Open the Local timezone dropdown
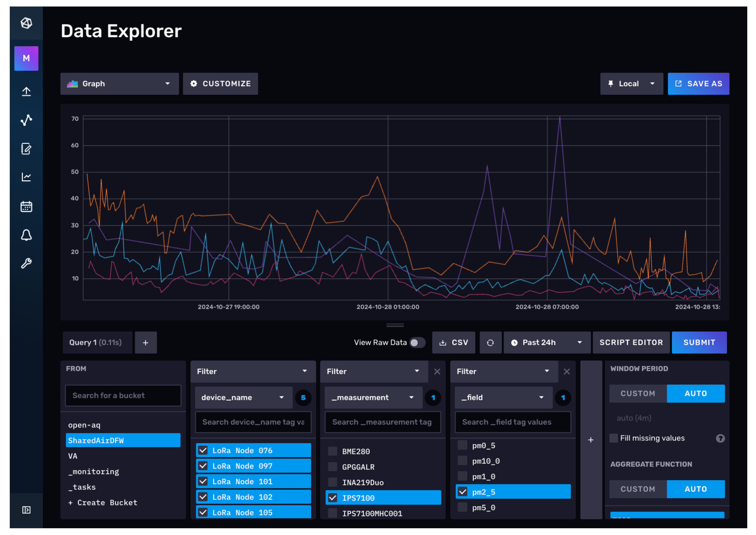The image size is (756, 535). tap(631, 84)
